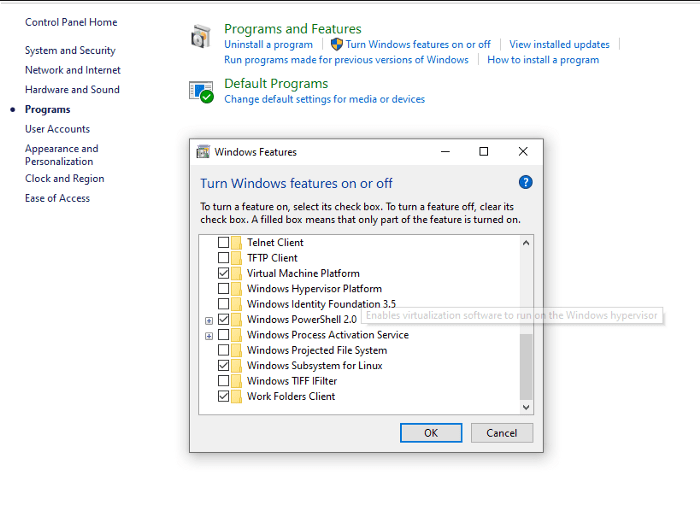Open the Default Programs heading link

coord(276,84)
